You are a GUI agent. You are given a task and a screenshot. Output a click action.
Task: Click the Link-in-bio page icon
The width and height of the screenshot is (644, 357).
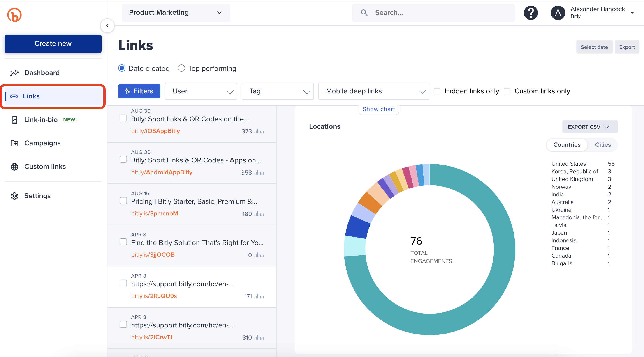pyautogui.click(x=14, y=120)
